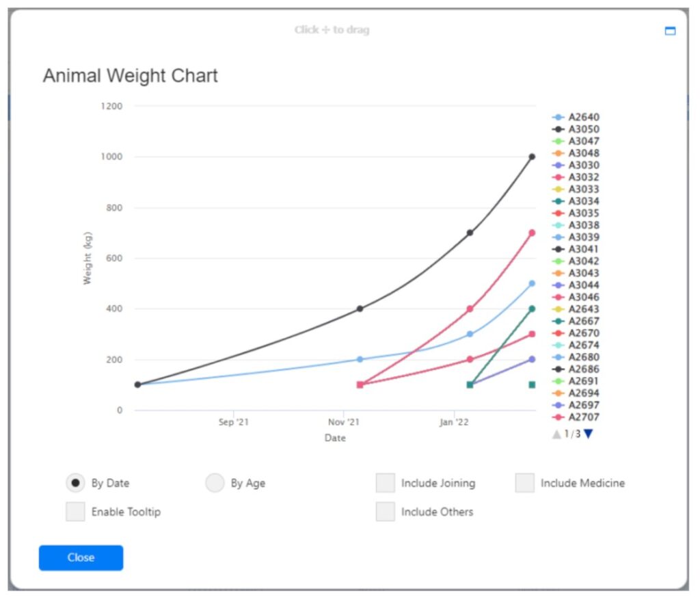700x600 pixels.
Task: Toggle legend entry A2667
Action: click(583, 321)
